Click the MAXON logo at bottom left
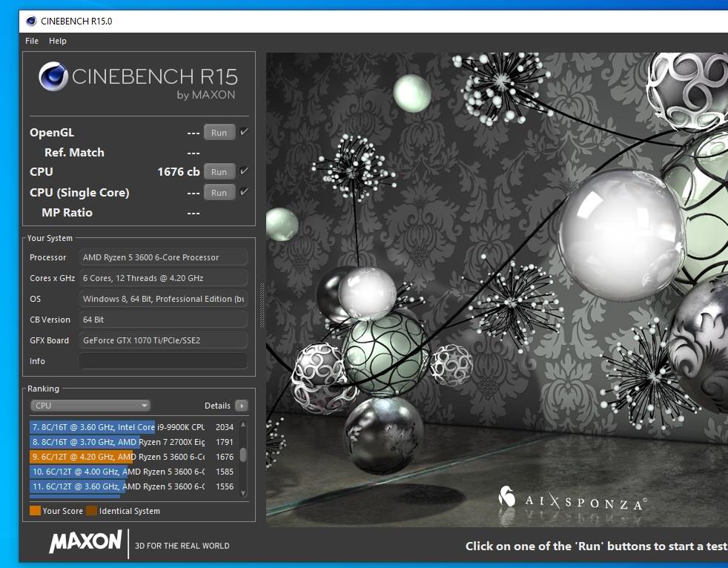The height and width of the screenshot is (568, 728). 85,541
